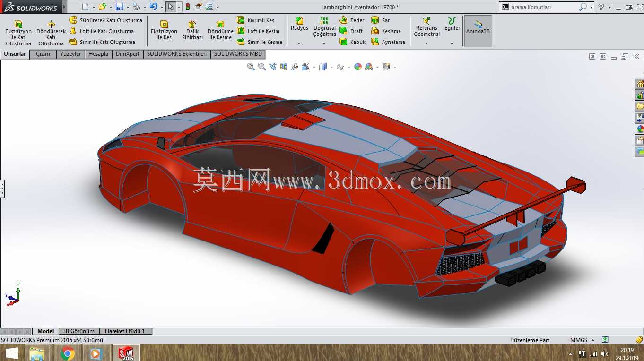Screen dimensions: 644x361
Task: Open the Custom Properties tab in task pane
Action: [640, 140]
